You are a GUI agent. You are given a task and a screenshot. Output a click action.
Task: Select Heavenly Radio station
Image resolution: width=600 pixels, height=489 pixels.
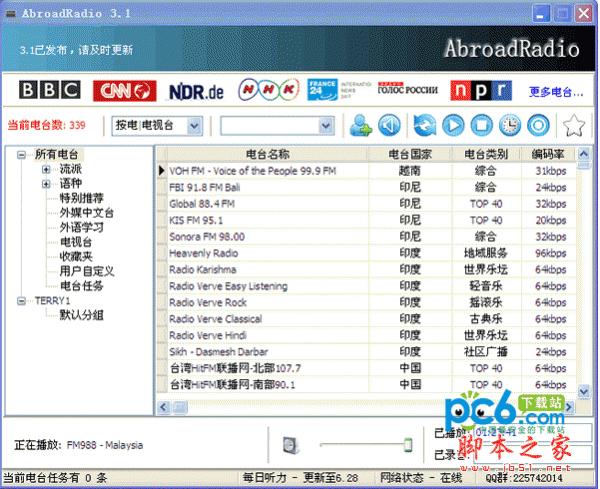tap(367, 253)
